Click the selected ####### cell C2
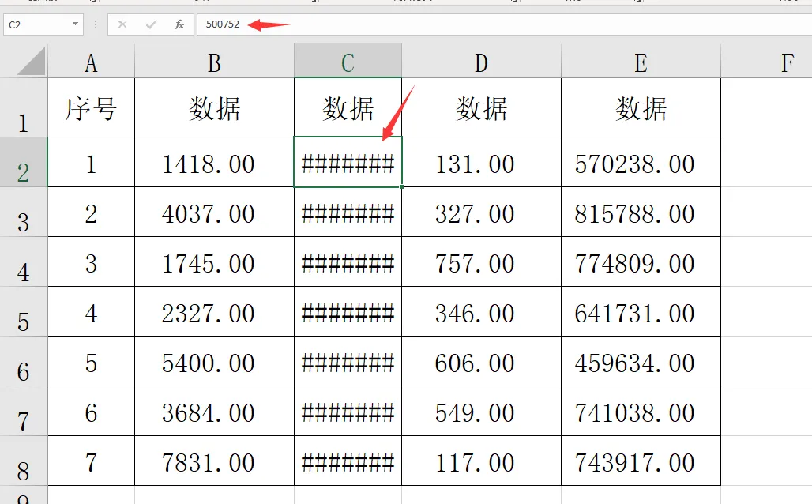The image size is (812, 504). [348, 162]
